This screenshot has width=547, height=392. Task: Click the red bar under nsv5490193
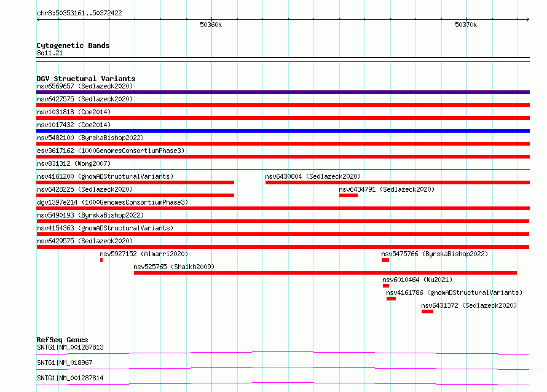[283, 221]
